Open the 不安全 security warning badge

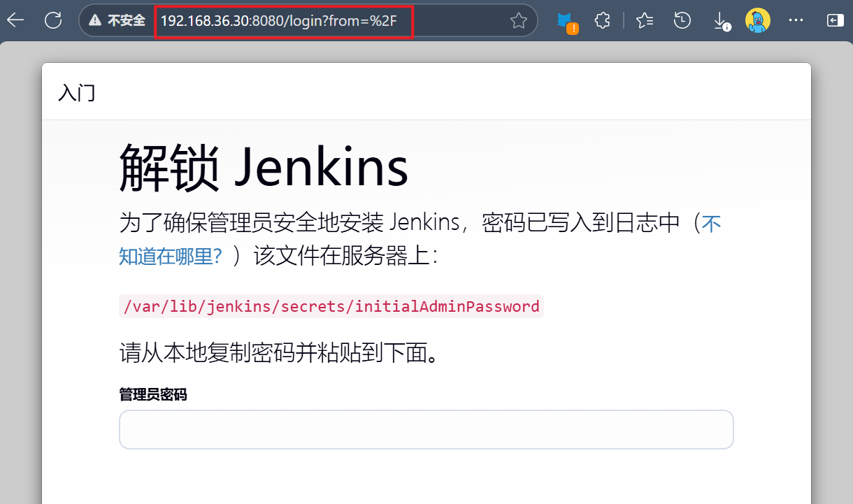[116, 21]
